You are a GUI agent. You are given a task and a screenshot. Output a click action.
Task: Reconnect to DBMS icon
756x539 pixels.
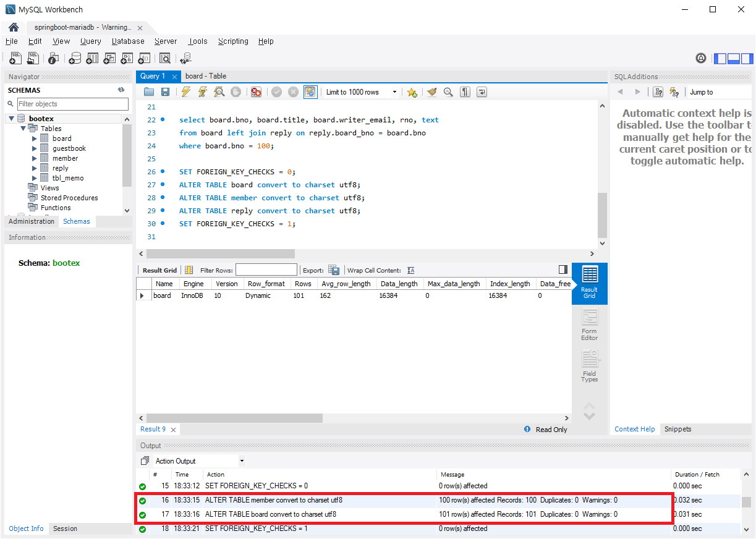click(185, 58)
